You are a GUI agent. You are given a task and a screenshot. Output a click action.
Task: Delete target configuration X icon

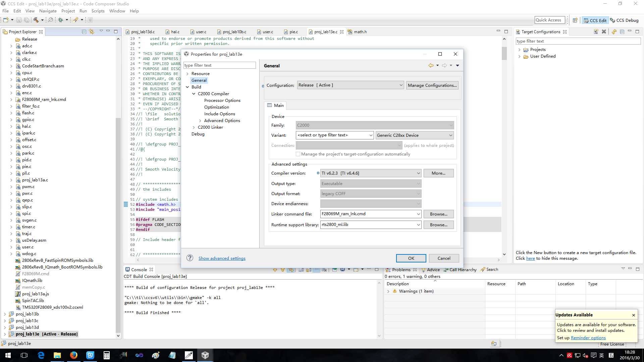tap(604, 32)
